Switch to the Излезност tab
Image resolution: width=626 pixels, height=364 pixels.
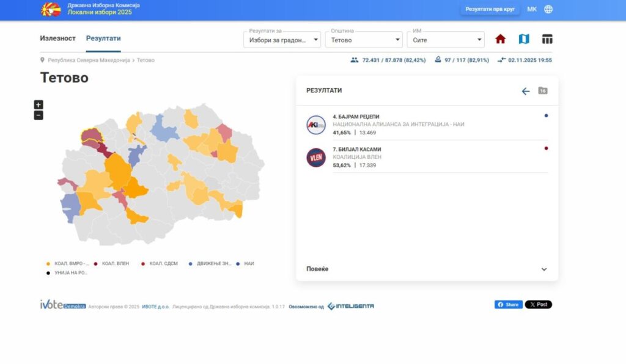point(57,38)
